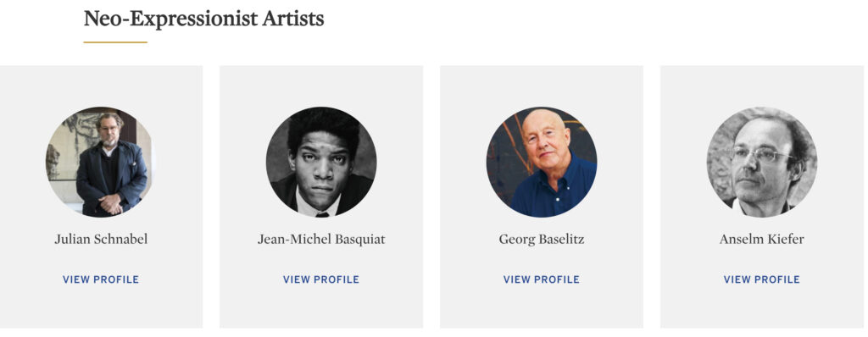Click the word Artists in heading

click(x=293, y=19)
